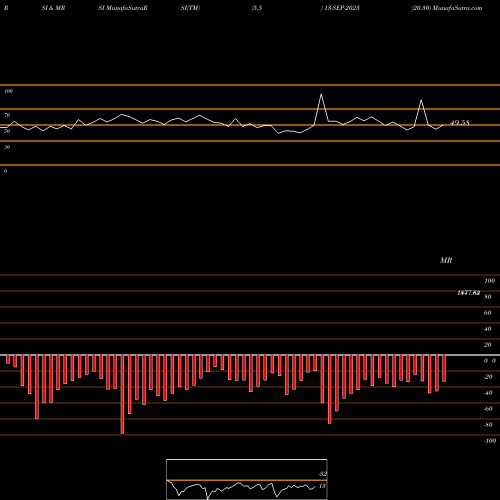Click the 32 label in mini chart
This screenshot has height=500, width=500.
pyautogui.click(x=322, y=474)
